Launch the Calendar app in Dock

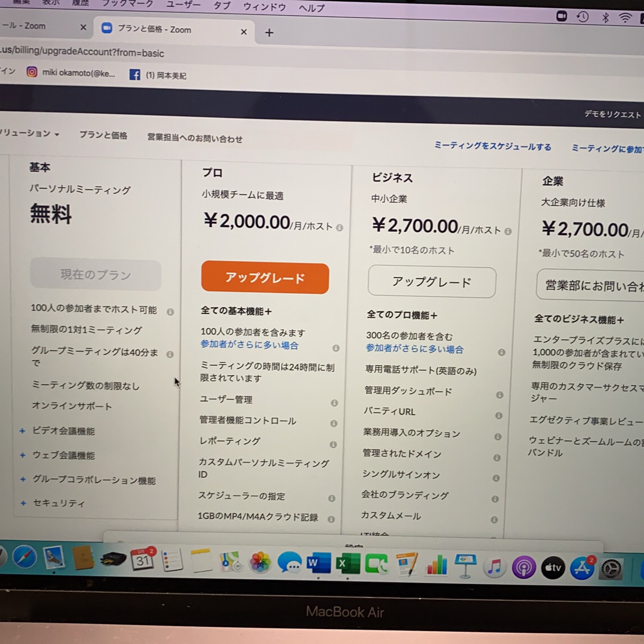[x=142, y=559]
